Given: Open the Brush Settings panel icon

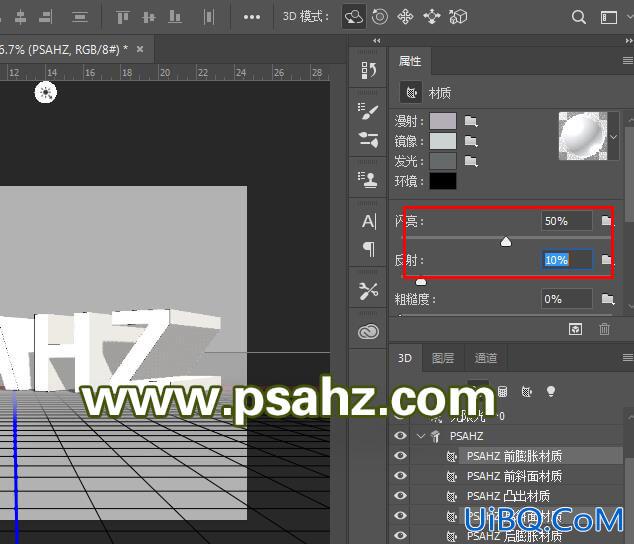Looking at the screenshot, I should (368, 111).
